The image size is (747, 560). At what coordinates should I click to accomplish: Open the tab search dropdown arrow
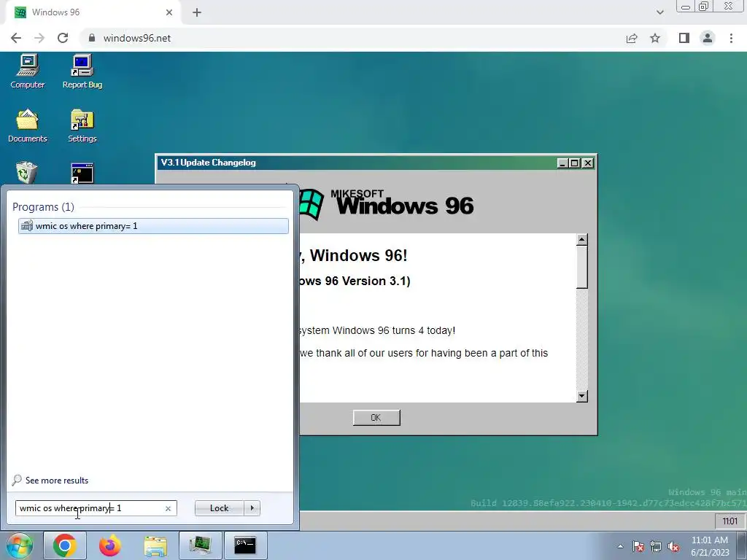coord(659,12)
